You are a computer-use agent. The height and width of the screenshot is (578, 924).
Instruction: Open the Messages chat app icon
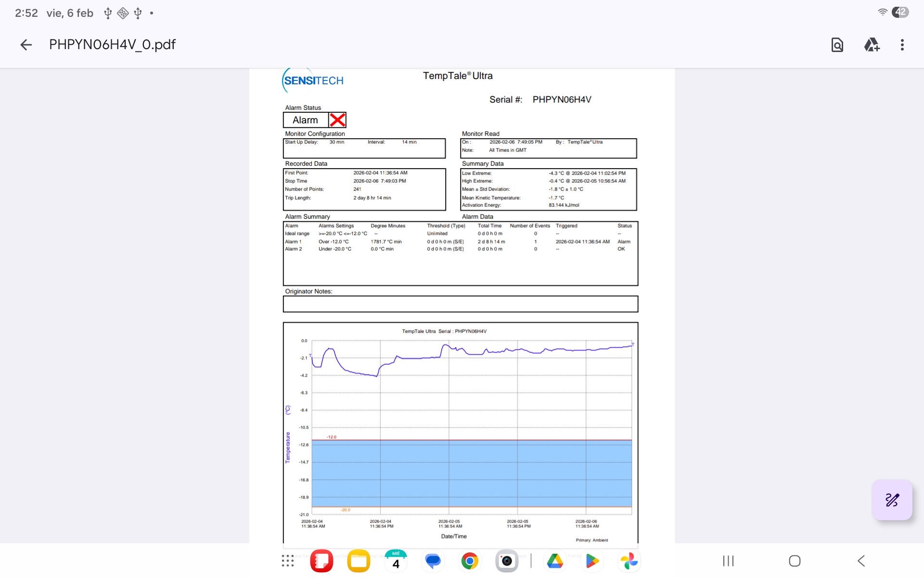[433, 561]
